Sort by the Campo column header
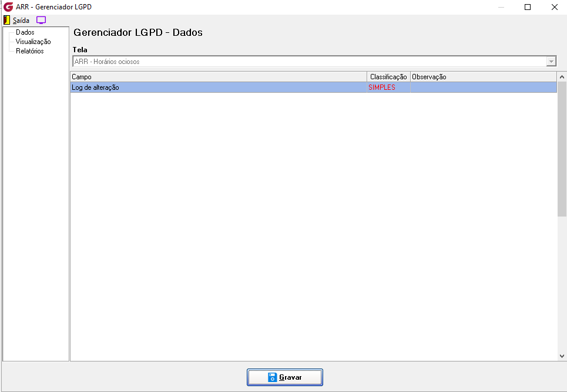Viewport: 567px width, 392px height. click(x=219, y=77)
